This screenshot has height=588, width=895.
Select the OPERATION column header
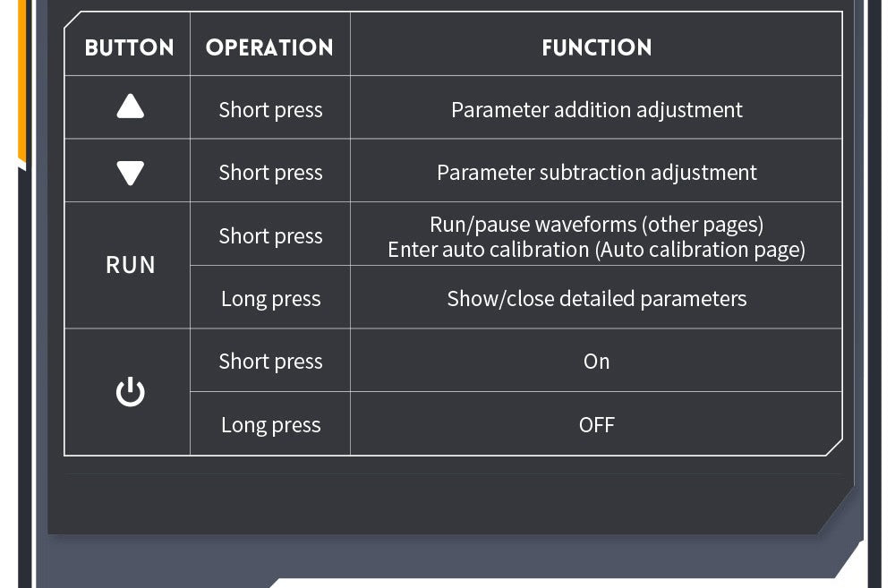[x=269, y=47]
